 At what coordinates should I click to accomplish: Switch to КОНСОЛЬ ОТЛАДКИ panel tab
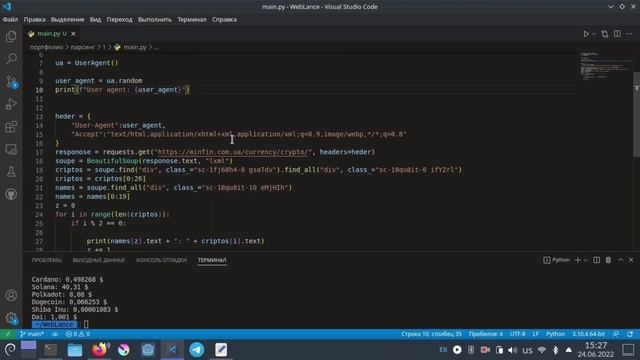click(161, 260)
